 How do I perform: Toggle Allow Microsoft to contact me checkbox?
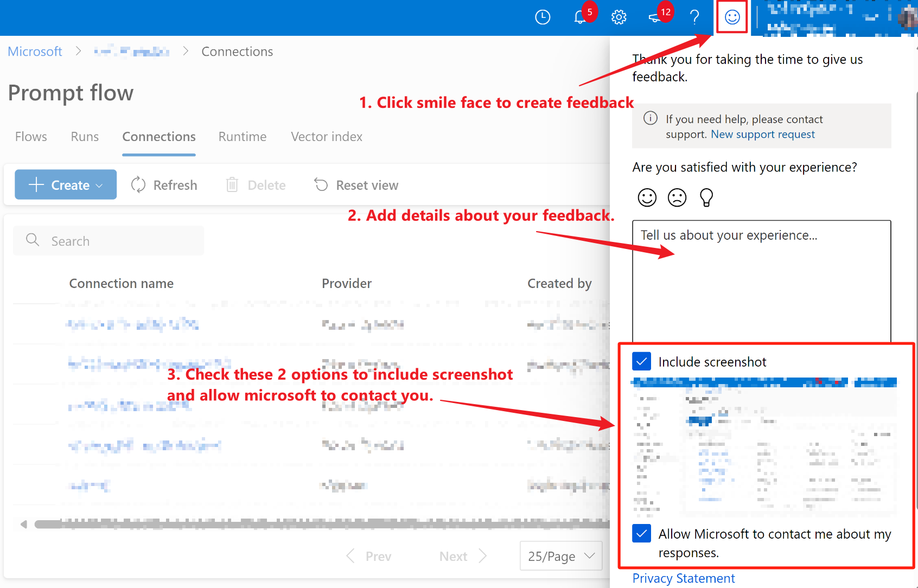(641, 534)
